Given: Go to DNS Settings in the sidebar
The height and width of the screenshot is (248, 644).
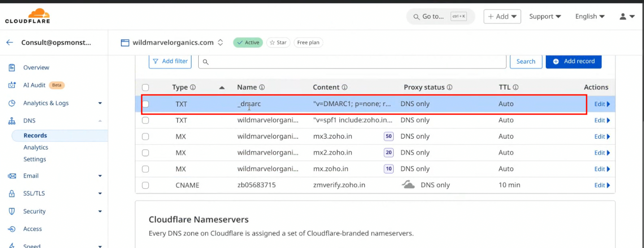Looking at the screenshot, I should point(35,159).
